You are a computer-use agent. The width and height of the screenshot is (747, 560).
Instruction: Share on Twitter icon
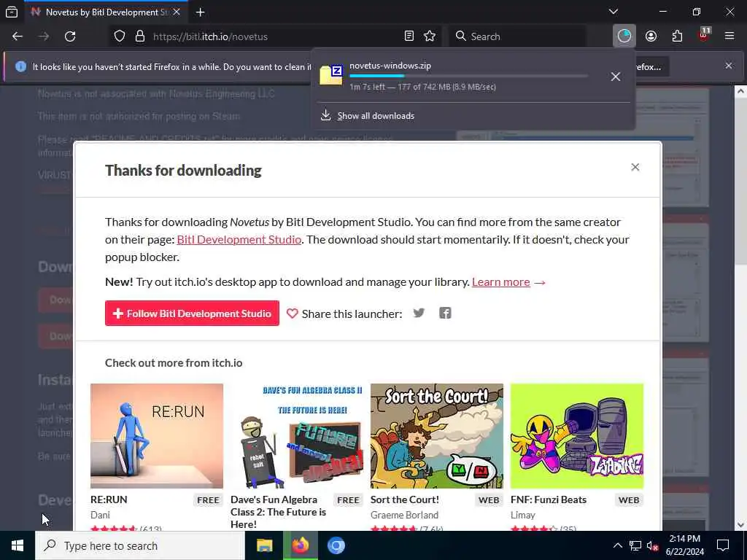(419, 313)
